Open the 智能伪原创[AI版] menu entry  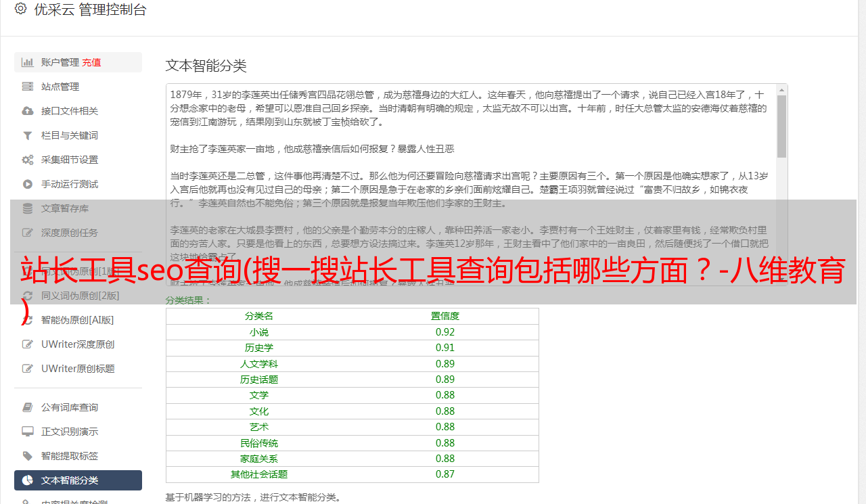[x=77, y=320]
